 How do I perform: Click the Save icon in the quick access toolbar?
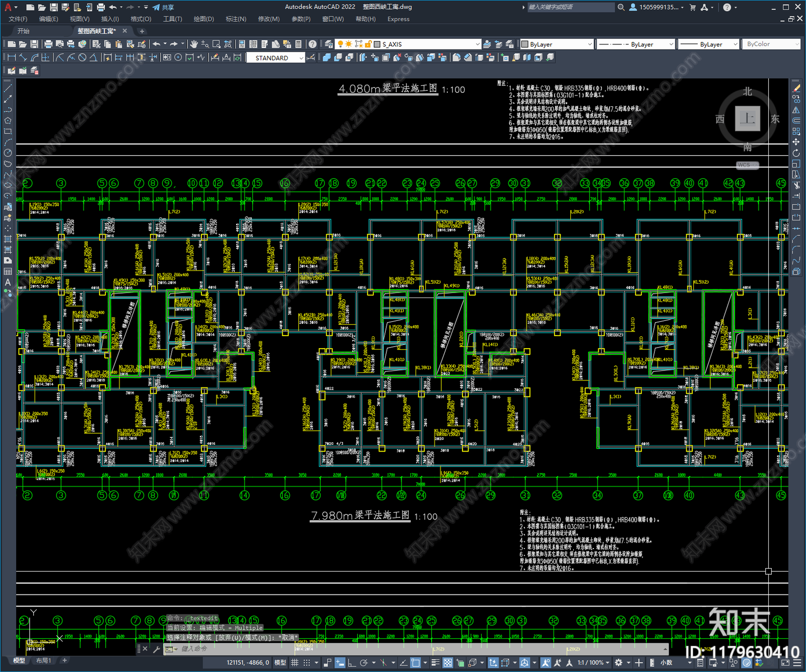53,7
